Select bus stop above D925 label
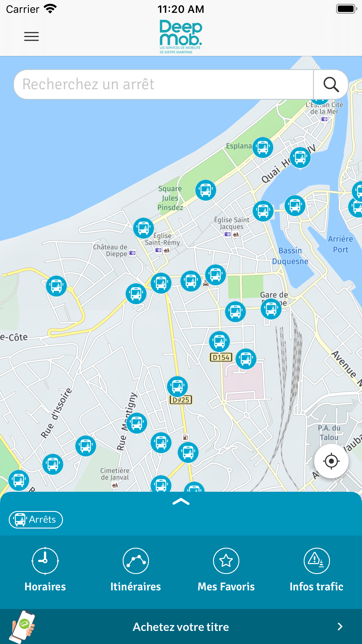The height and width of the screenshot is (644, 362). tap(177, 387)
